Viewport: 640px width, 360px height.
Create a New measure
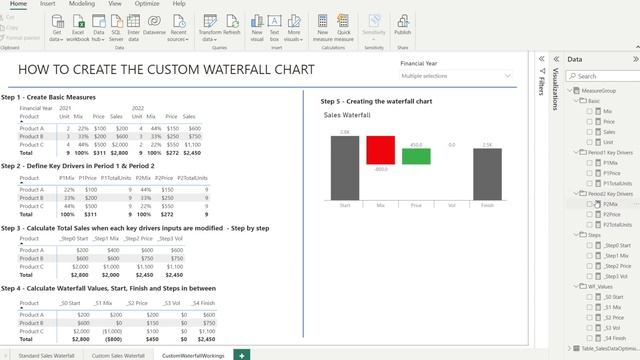click(x=322, y=28)
